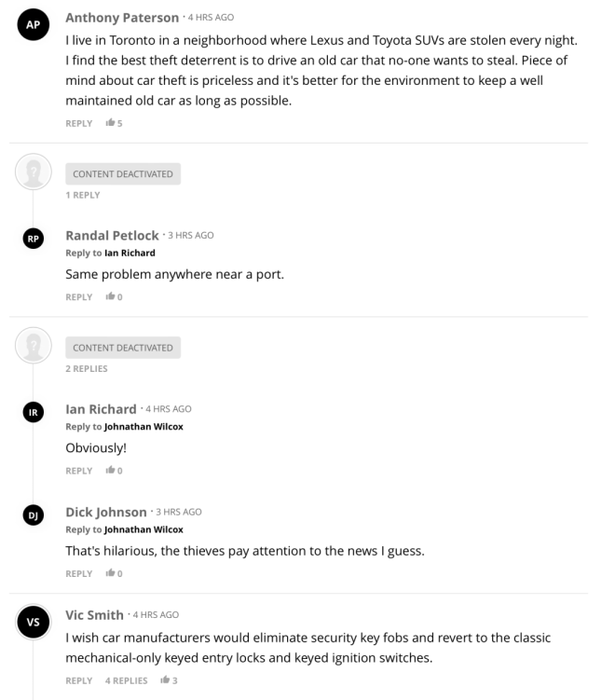
Task: Collapse the 1 Reply thread
Action: tap(82, 195)
